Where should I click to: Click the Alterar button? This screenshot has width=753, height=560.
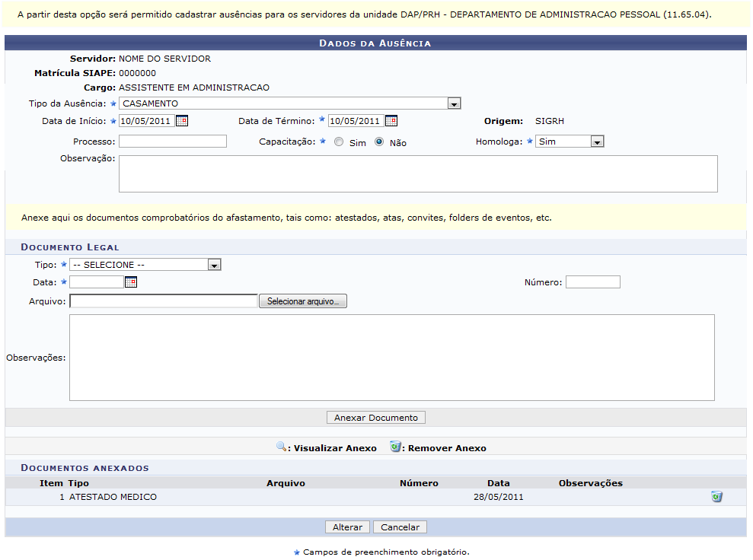[x=348, y=527]
